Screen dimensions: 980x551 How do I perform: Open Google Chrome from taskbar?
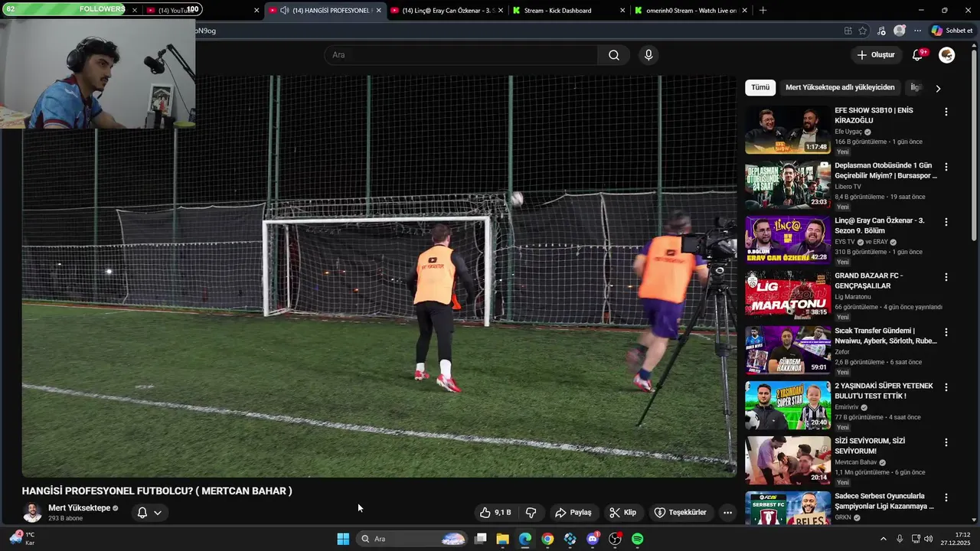pyautogui.click(x=547, y=539)
